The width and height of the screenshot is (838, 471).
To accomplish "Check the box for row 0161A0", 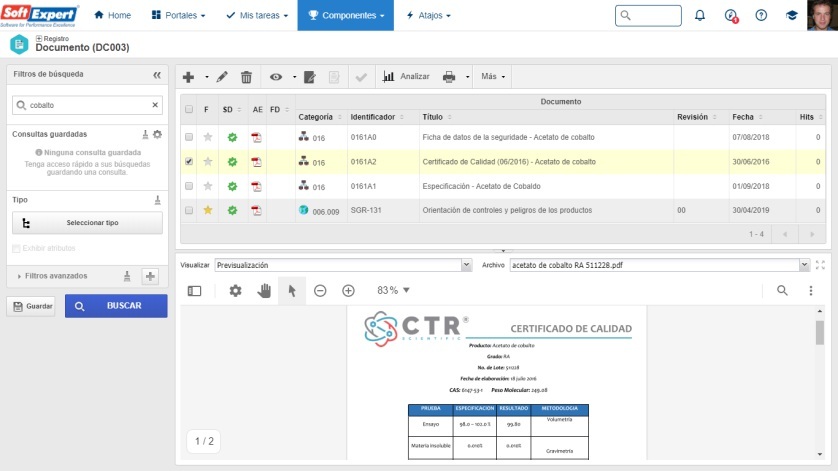I will pos(189,136).
